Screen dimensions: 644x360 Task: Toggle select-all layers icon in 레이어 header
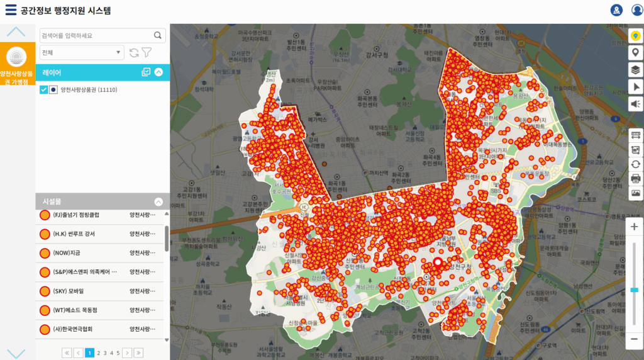(x=146, y=72)
